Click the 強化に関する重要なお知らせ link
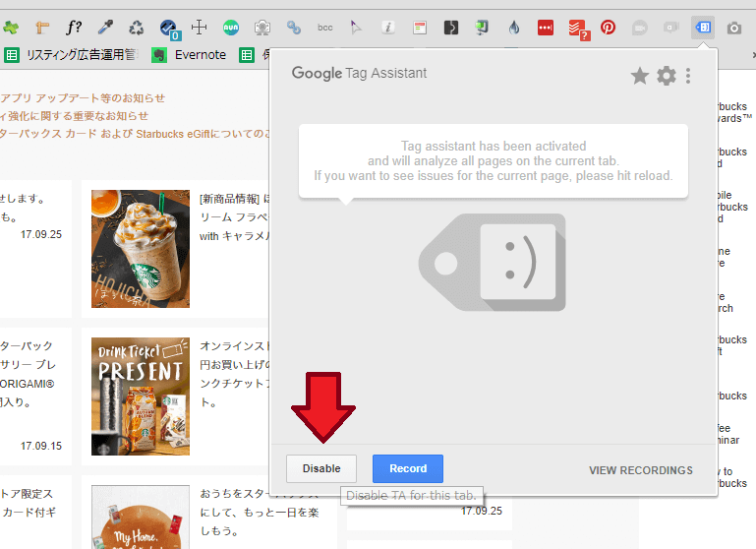The width and height of the screenshot is (756, 549). (x=75, y=116)
